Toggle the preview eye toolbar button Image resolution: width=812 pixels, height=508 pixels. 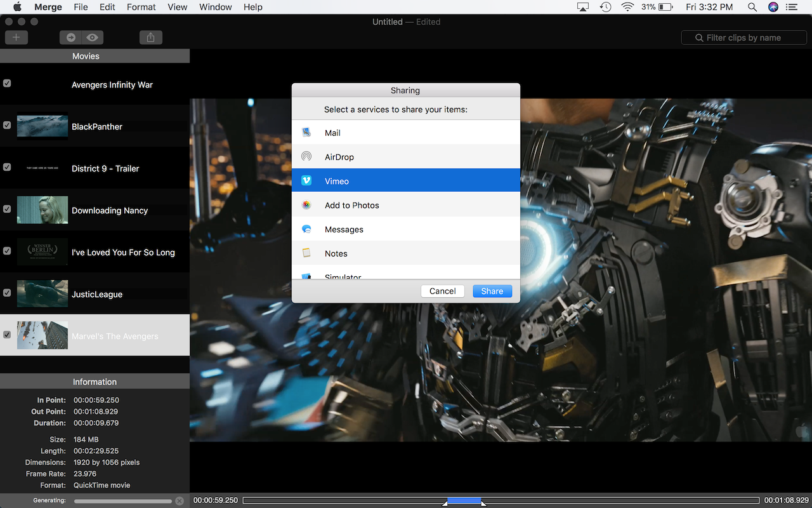coord(93,37)
